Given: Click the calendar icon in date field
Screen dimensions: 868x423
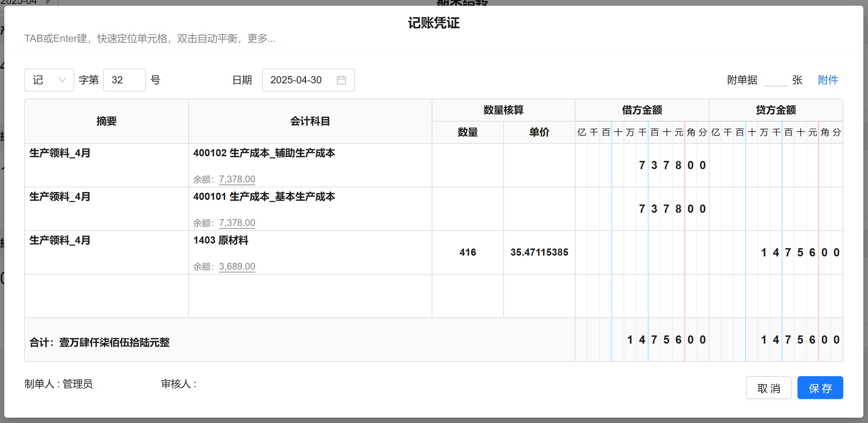Looking at the screenshot, I should pos(341,80).
